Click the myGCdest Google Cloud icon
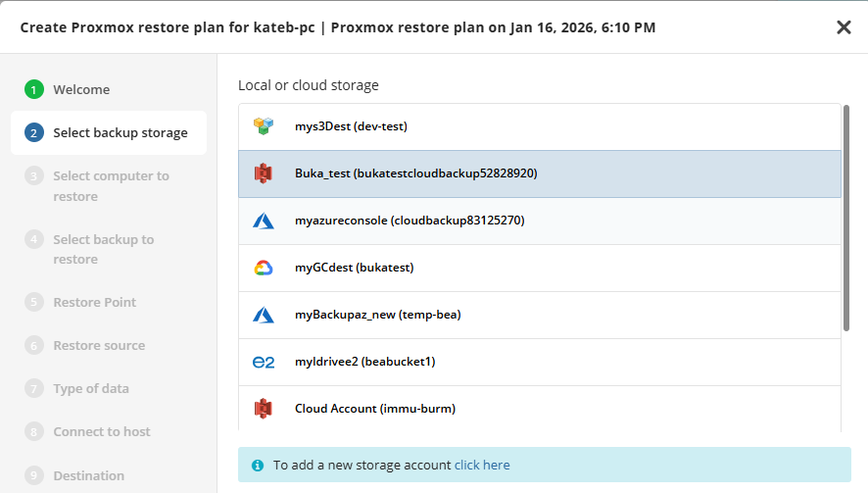 (263, 268)
